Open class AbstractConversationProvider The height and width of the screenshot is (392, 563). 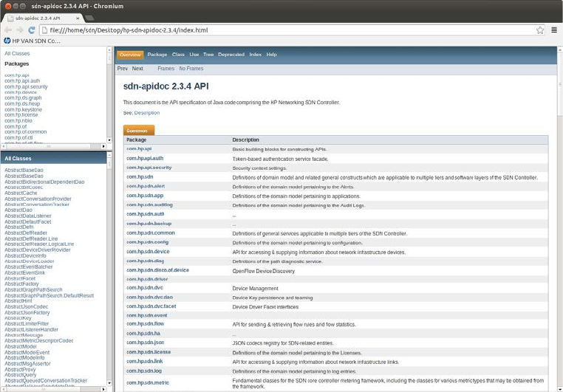pos(38,199)
